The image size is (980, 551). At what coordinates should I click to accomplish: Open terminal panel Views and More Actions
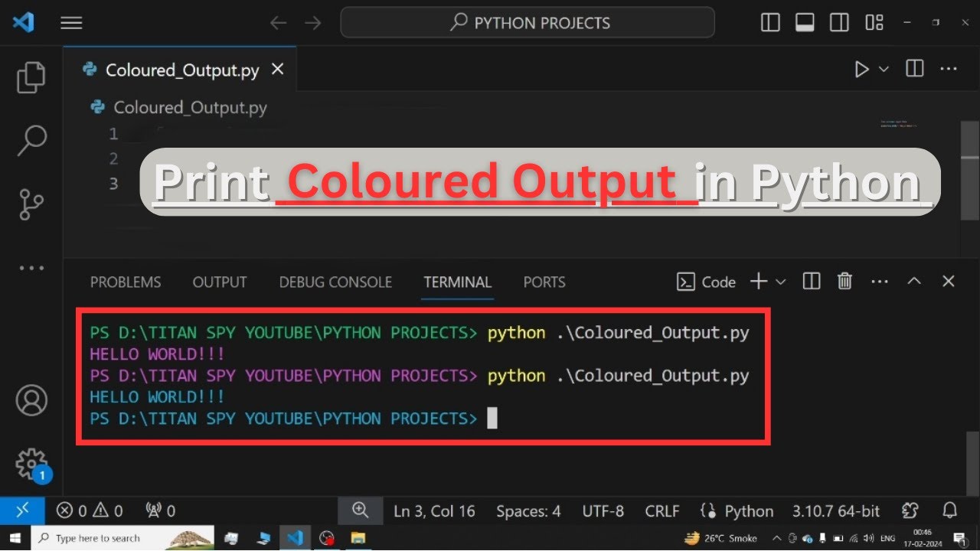pos(880,282)
